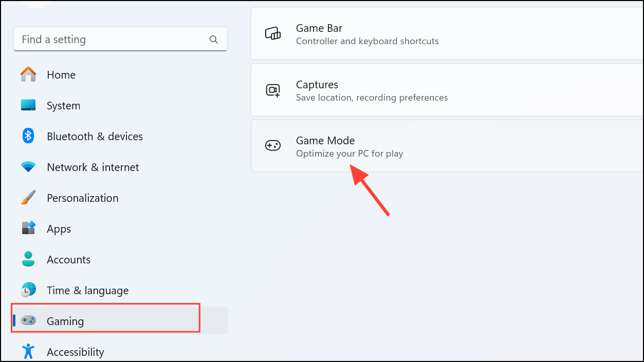Click the Game Bar icon
The image size is (644, 362).
point(272,34)
